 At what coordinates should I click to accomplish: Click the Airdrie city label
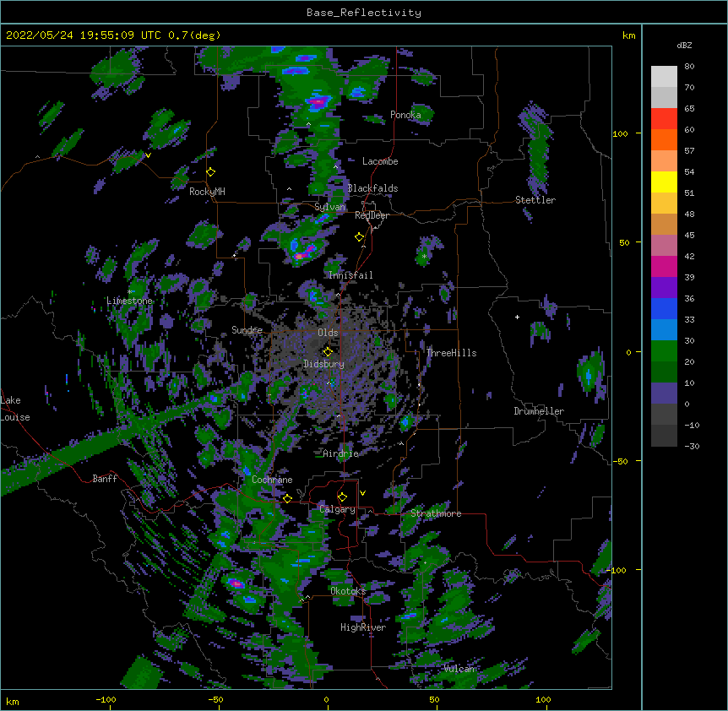341,454
